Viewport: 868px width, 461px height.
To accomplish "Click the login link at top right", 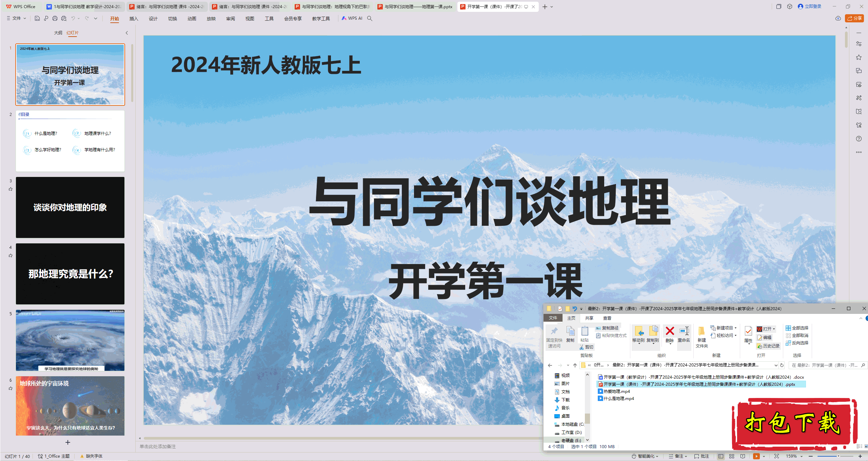I will click(x=810, y=6).
